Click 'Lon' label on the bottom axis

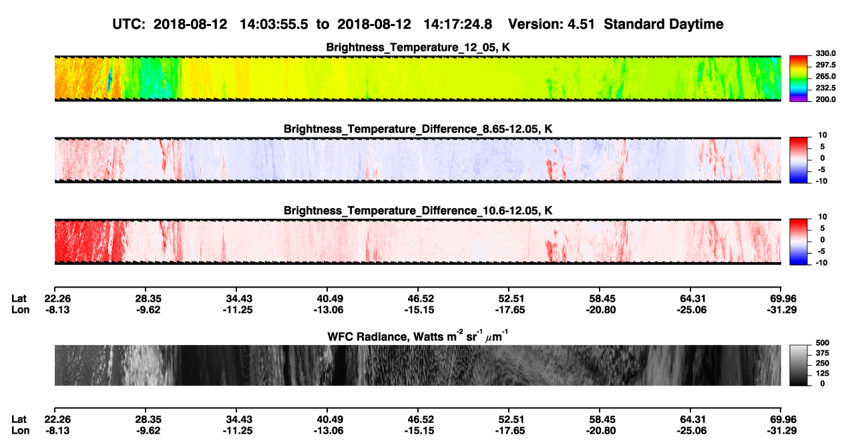(20, 430)
